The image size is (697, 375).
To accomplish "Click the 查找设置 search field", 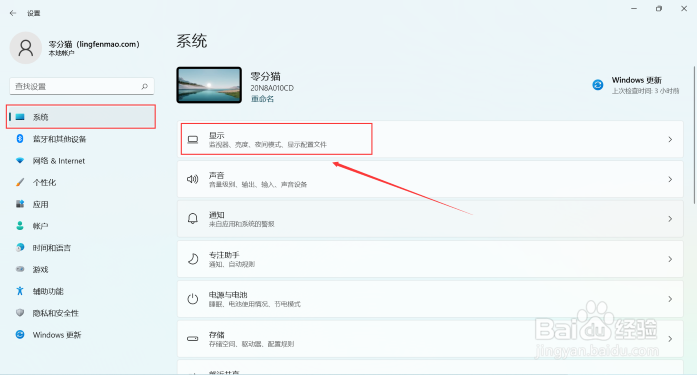I will point(82,86).
